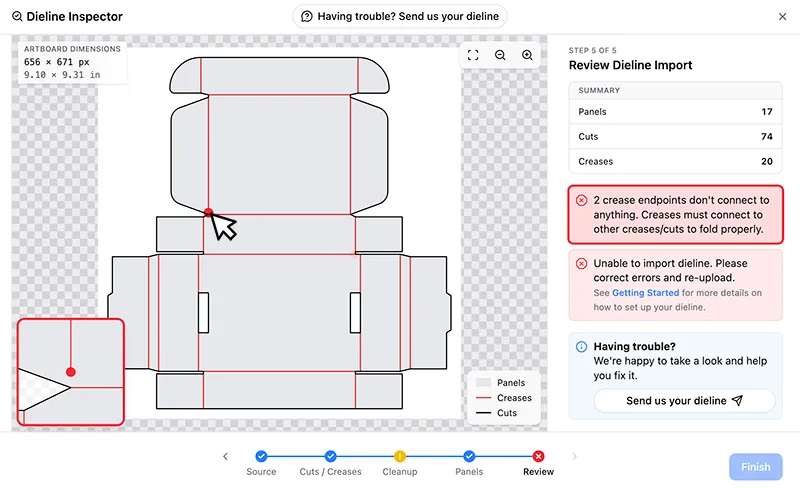This screenshot has width=800, height=488.
Task: Click the Creases summary row
Action: click(676, 161)
